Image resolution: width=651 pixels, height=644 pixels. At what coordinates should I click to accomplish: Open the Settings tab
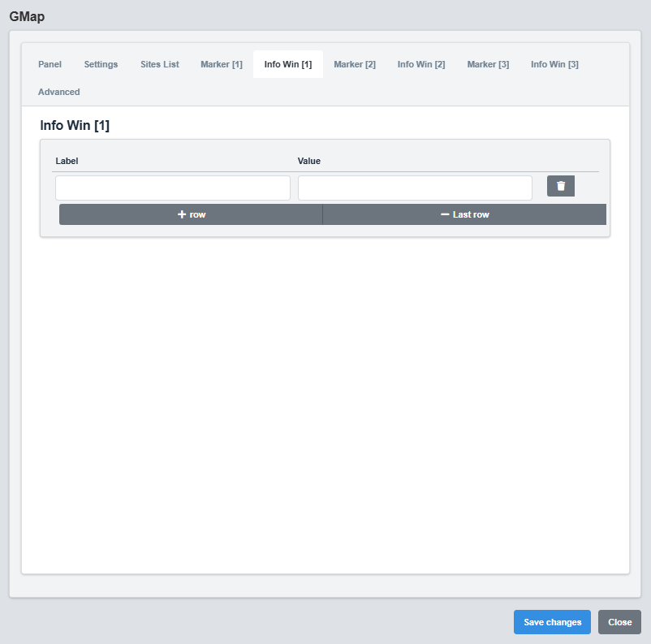(100, 64)
